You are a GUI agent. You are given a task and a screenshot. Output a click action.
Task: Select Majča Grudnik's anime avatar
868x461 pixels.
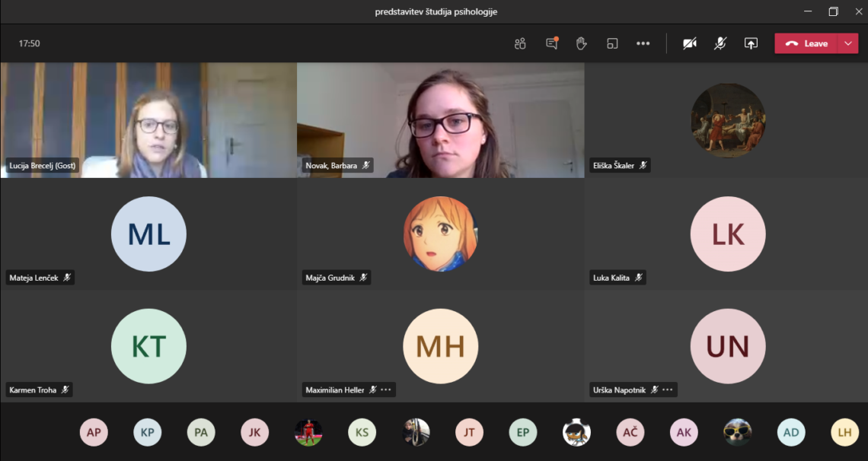point(441,234)
